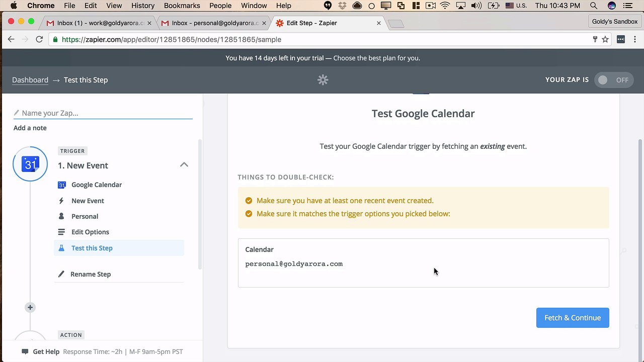The image size is (644, 362).
Task: Open the Apple menu
Action: click(x=14, y=6)
